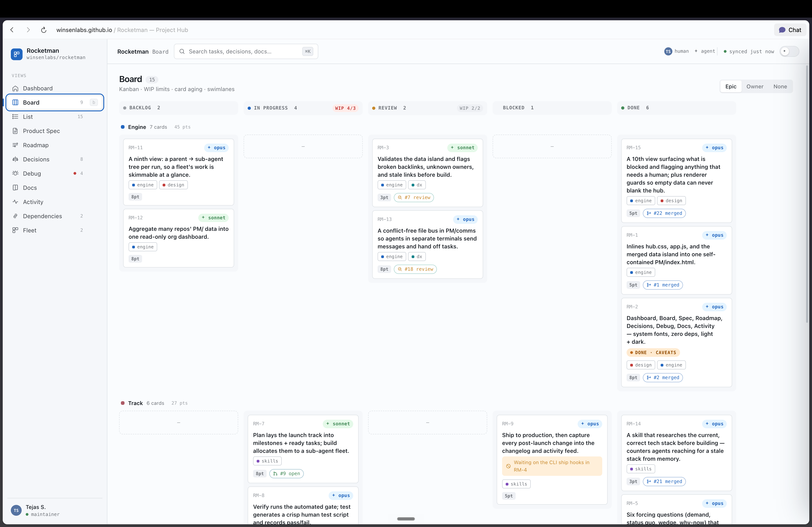The image size is (812, 527).
Task: Click the Dependencies link icon
Action: pyautogui.click(x=15, y=216)
